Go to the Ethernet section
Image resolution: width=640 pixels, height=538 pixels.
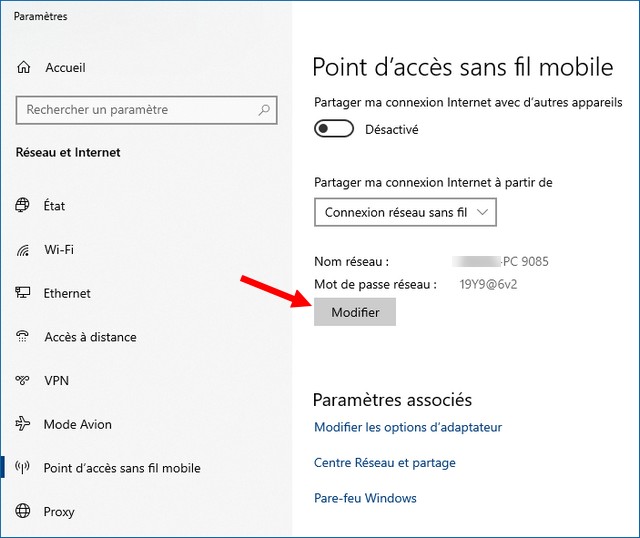click(67, 293)
